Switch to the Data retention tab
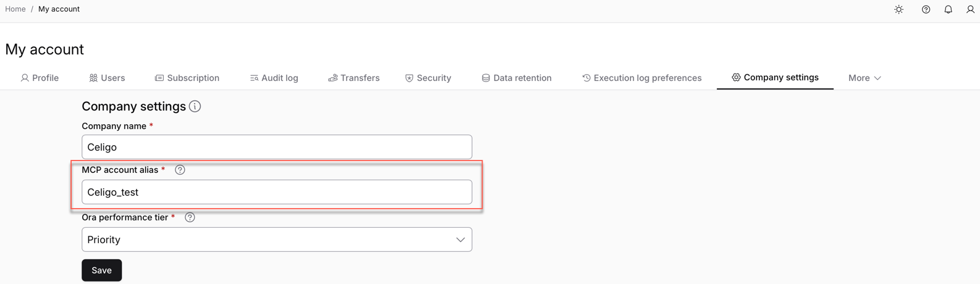 [x=516, y=78]
